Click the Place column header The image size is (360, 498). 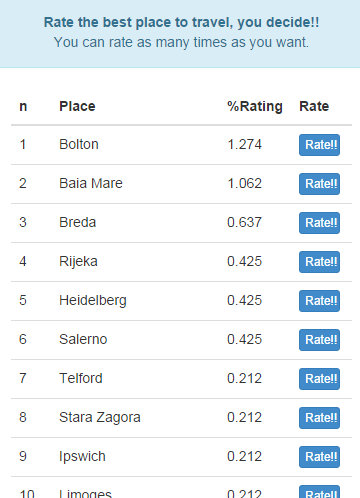coord(77,106)
